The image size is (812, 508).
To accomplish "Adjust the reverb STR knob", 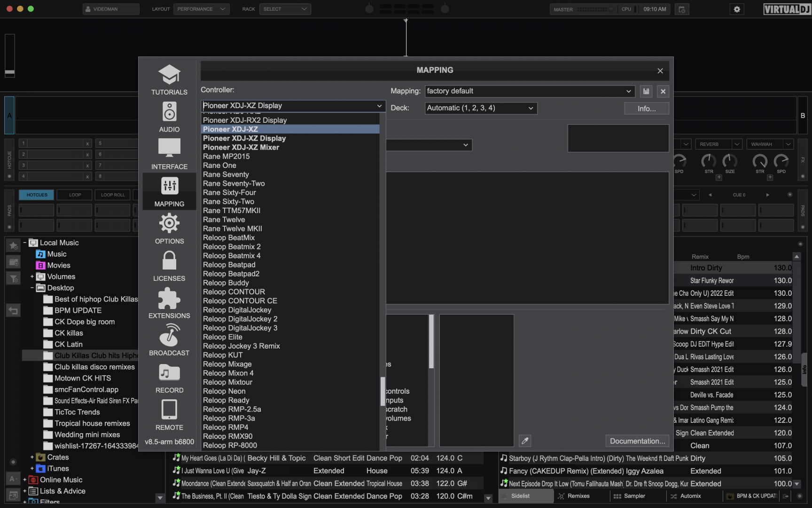I will click(x=709, y=161).
